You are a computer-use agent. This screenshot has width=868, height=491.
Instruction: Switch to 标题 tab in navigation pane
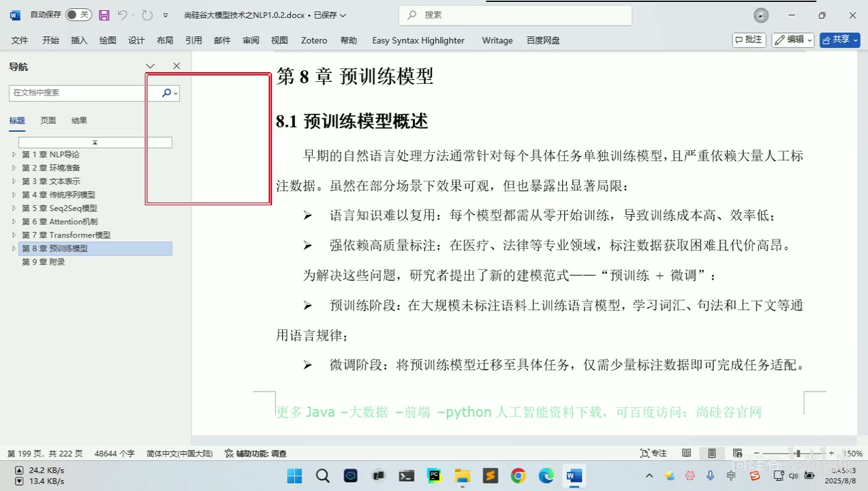click(17, 121)
